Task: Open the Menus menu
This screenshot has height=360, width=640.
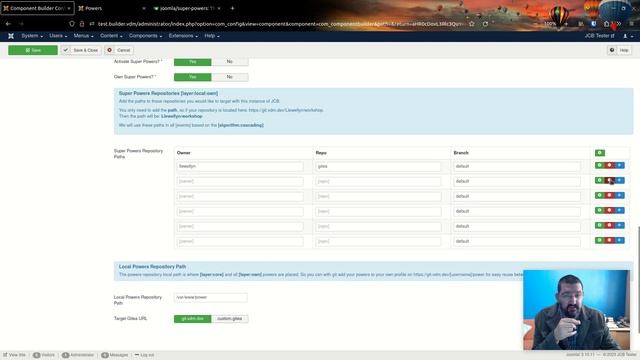Action: click(83, 36)
